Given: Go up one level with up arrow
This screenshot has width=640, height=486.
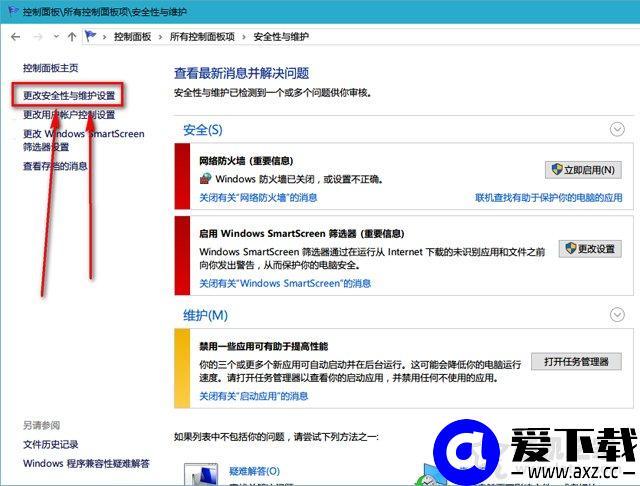Looking at the screenshot, I should pyautogui.click(x=72, y=37).
